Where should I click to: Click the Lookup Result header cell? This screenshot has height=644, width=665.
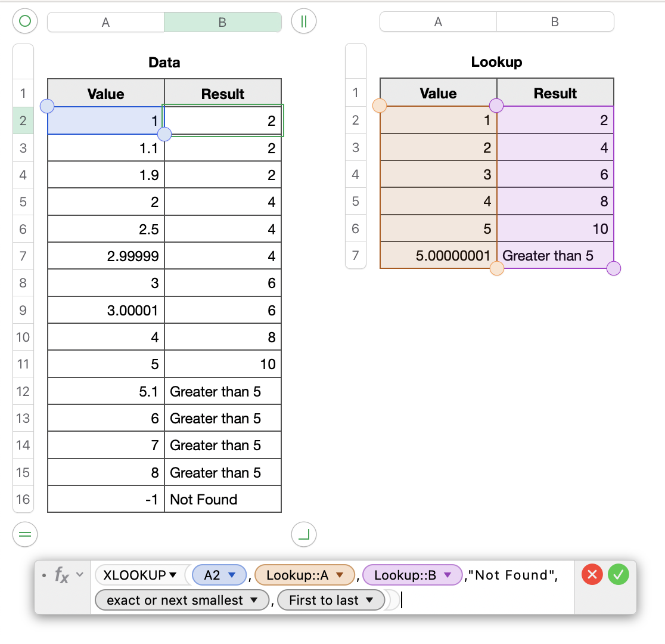[555, 93]
